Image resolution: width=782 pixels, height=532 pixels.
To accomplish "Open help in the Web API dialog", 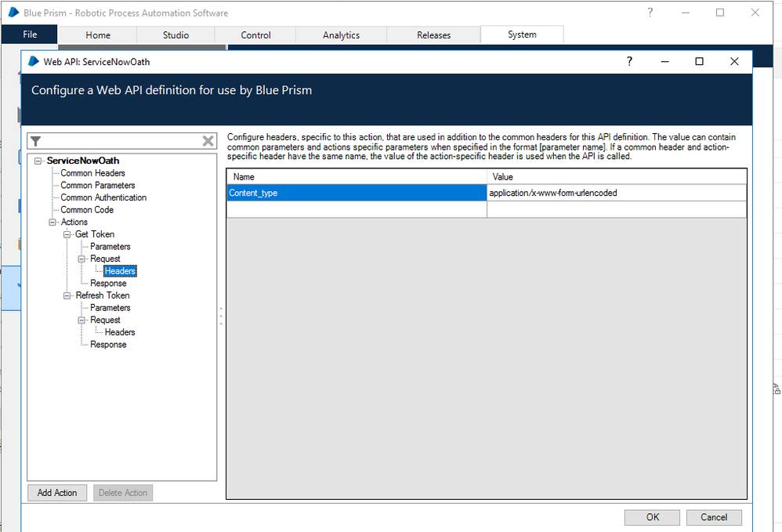I will [629, 61].
